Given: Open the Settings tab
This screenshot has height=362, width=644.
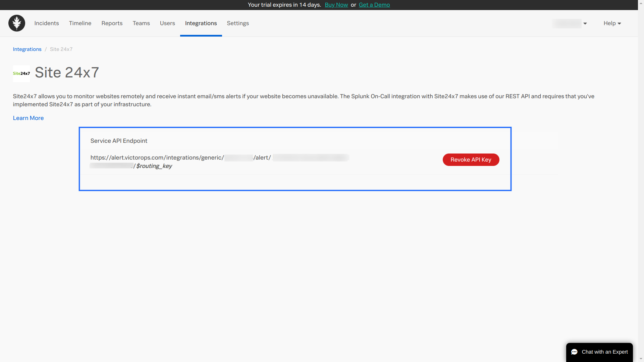Looking at the screenshot, I should [x=238, y=23].
